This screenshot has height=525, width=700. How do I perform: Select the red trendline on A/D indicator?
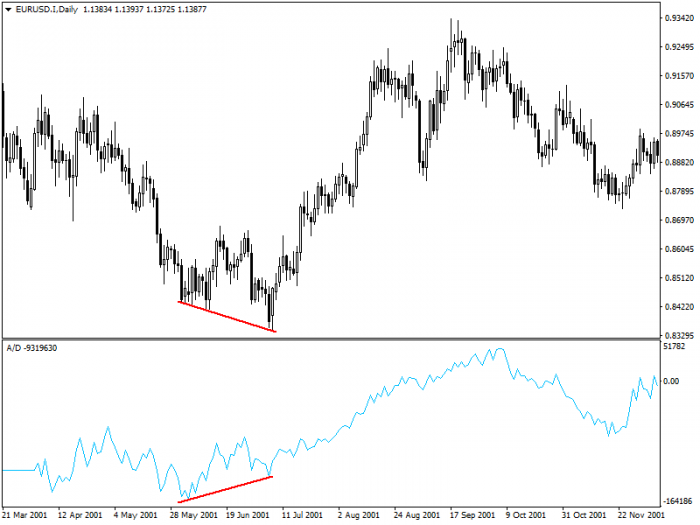[x=225, y=490]
